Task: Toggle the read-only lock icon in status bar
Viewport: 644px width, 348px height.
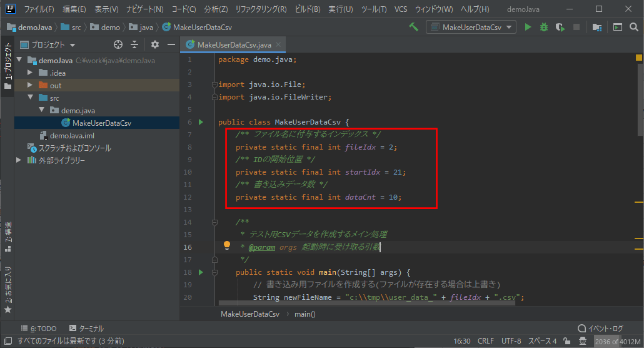Action: [567, 341]
